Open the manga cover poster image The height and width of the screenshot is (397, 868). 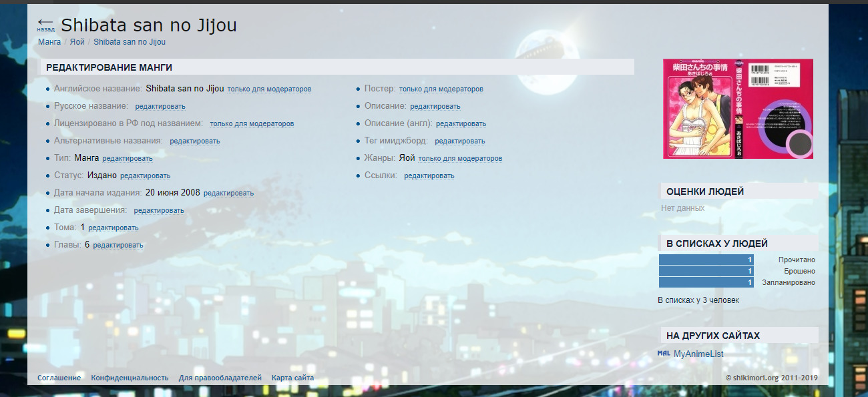[738, 109]
